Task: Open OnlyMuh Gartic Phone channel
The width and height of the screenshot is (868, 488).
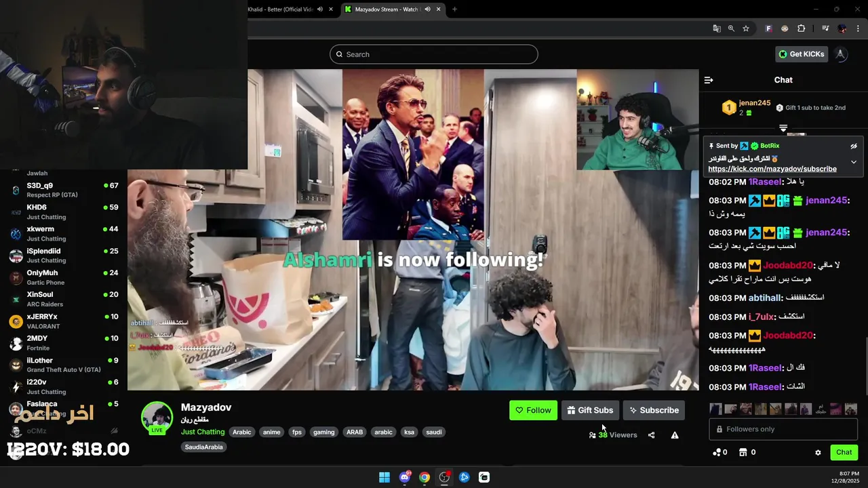Action: [64, 277]
